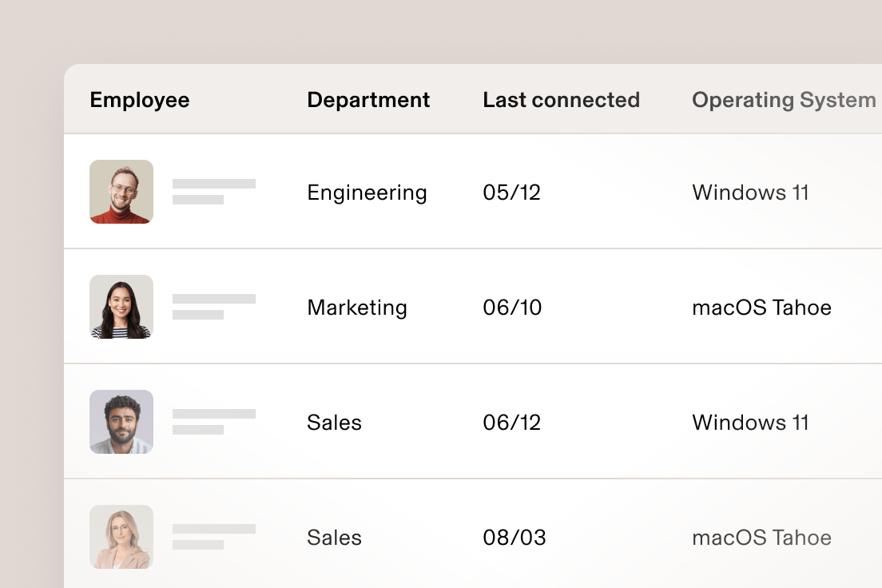Click the Employee column header
Screen dimensions: 882x588
[139, 99]
